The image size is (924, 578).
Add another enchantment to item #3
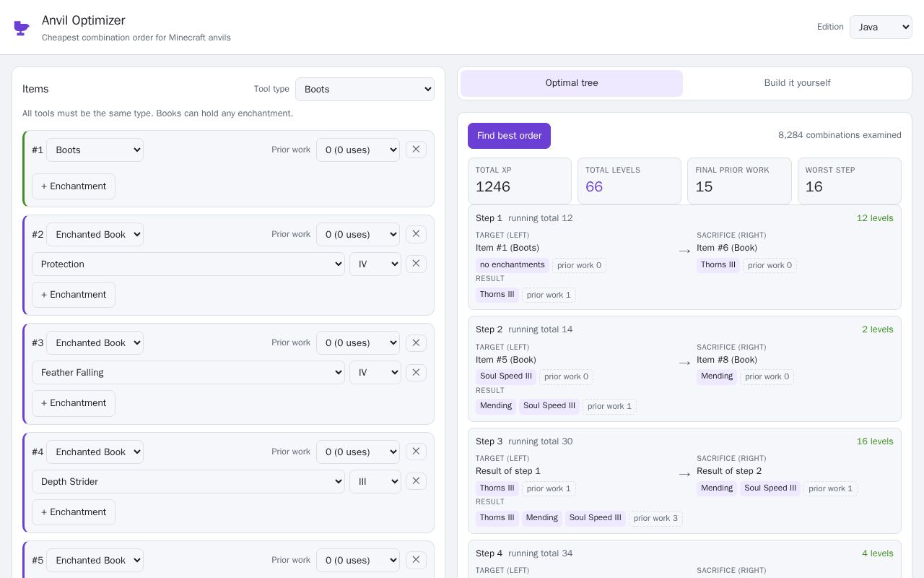click(x=74, y=403)
